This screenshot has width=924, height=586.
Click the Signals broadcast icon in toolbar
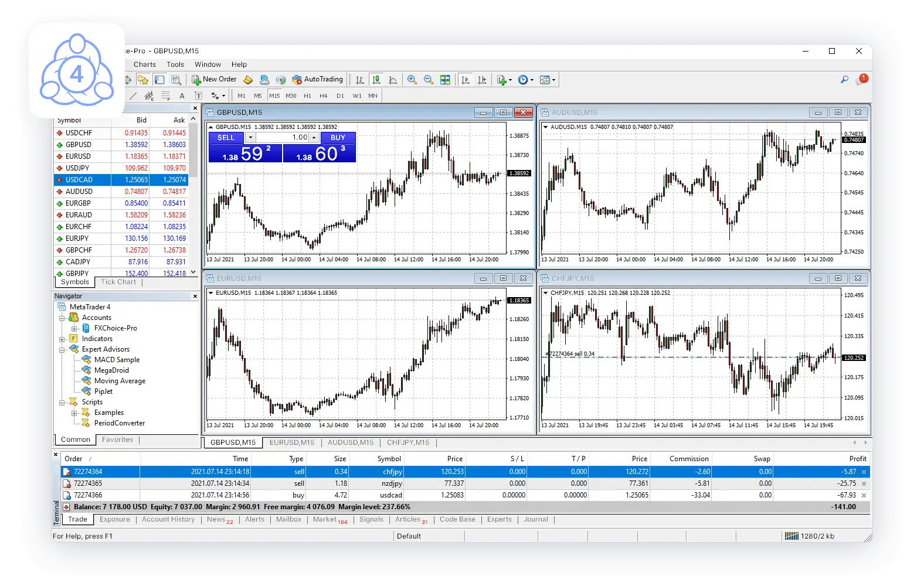click(281, 80)
